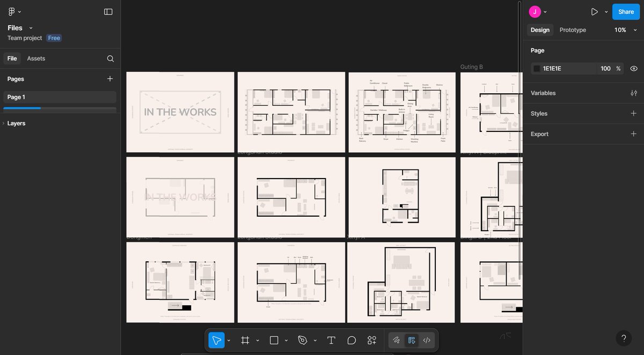This screenshot has width=644, height=355.
Task: Open Frame tool options chevron
Action: pos(258,341)
